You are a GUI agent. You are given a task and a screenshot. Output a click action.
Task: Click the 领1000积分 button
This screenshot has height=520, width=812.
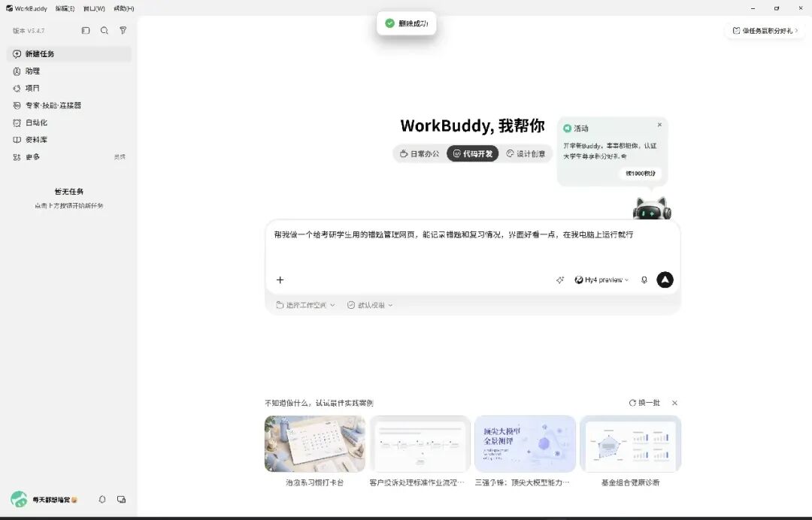click(x=640, y=174)
